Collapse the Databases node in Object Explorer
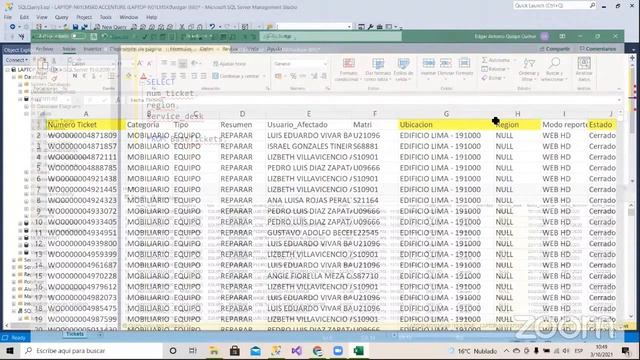The image size is (640, 360). click(x=14, y=77)
